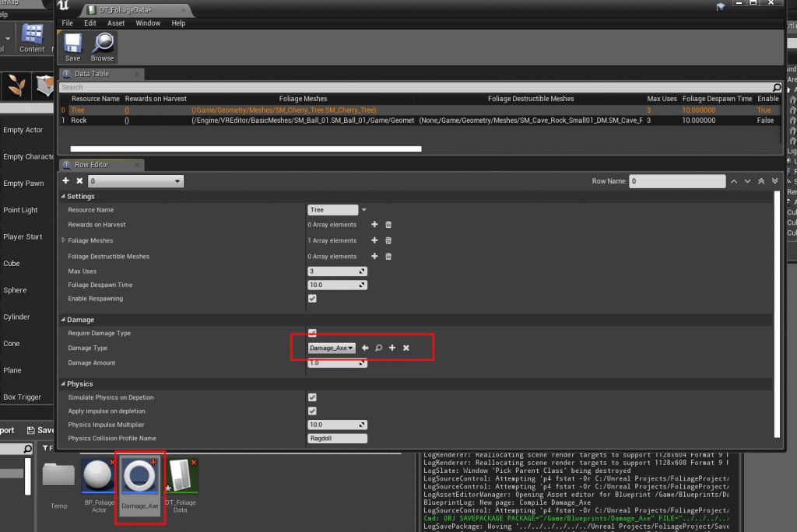797x532 pixels.
Task: Open the Edit menu
Action: (90, 23)
